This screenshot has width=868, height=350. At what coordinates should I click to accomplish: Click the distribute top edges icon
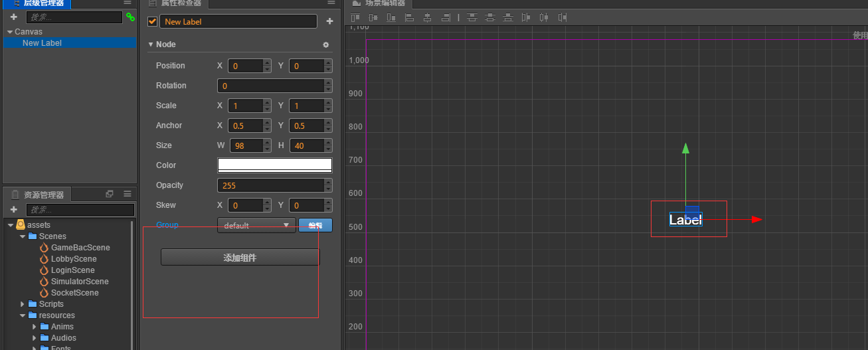click(472, 17)
